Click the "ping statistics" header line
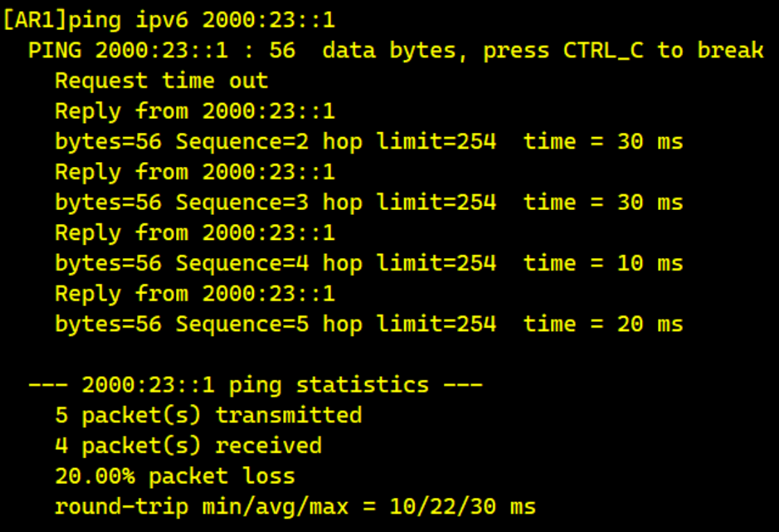Image resolution: width=779 pixels, height=532 pixels. pyautogui.click(x=255, y=385)
